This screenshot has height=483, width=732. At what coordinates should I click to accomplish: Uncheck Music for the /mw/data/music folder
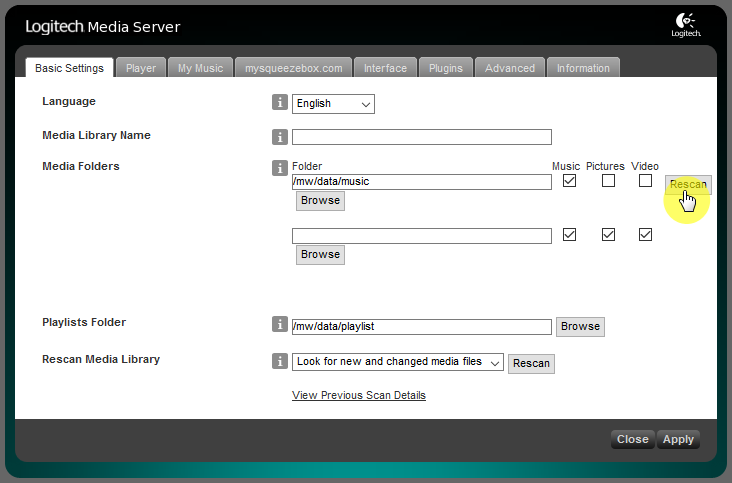click(x=570, y=181)
